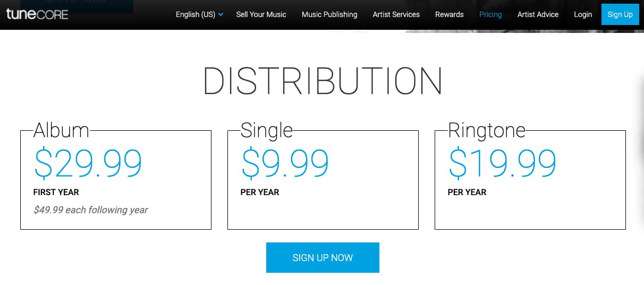The height and width of the screenshot is (285, 644).
Task: Click the language dropdown chevron arrow
Action: coord(221,15)
